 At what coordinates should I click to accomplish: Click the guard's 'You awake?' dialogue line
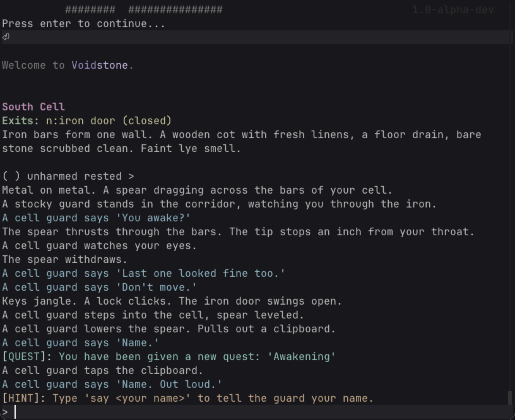96,218
